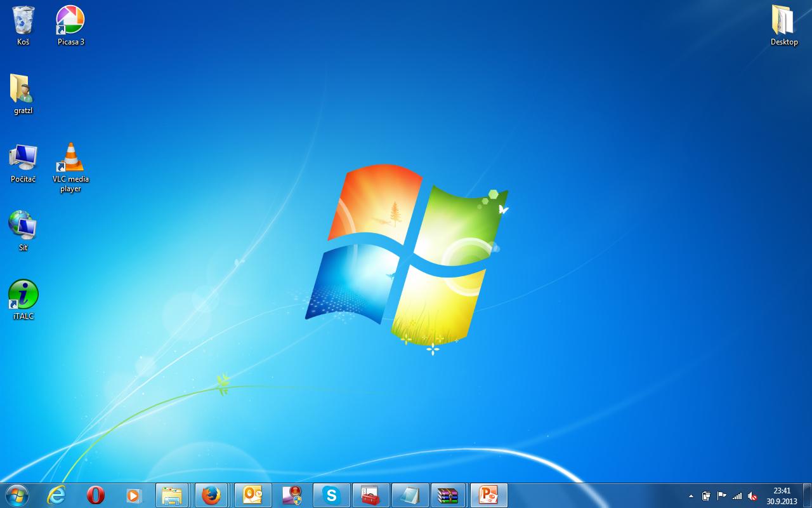Open the Notepad-style taskbar item
The width and height of the screenshot is (812, 508).
(x=410, y=495)
